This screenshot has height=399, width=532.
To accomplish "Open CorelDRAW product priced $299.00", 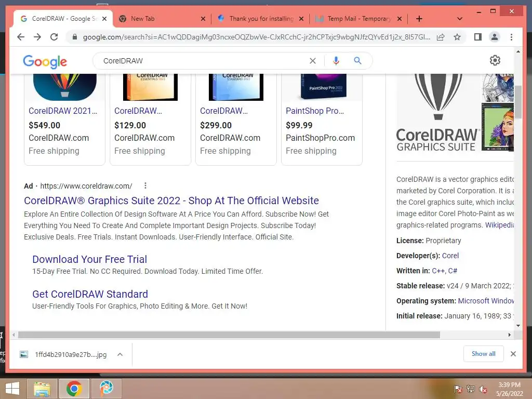I will click(224, 111).
